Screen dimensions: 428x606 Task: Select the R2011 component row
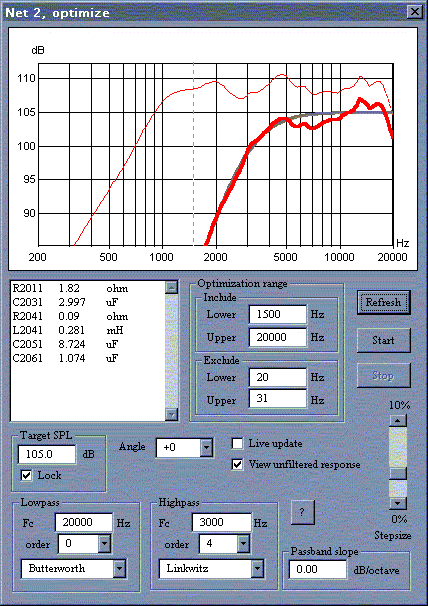[x=88, y=288]
